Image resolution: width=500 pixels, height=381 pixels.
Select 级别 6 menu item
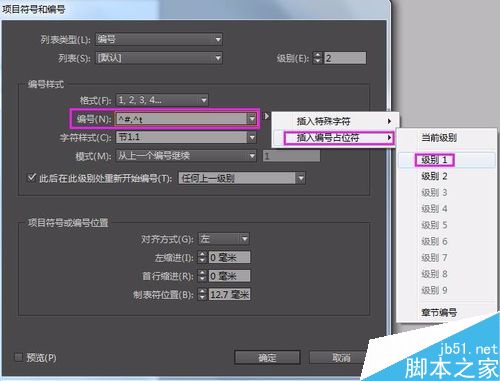pos(446,241)
